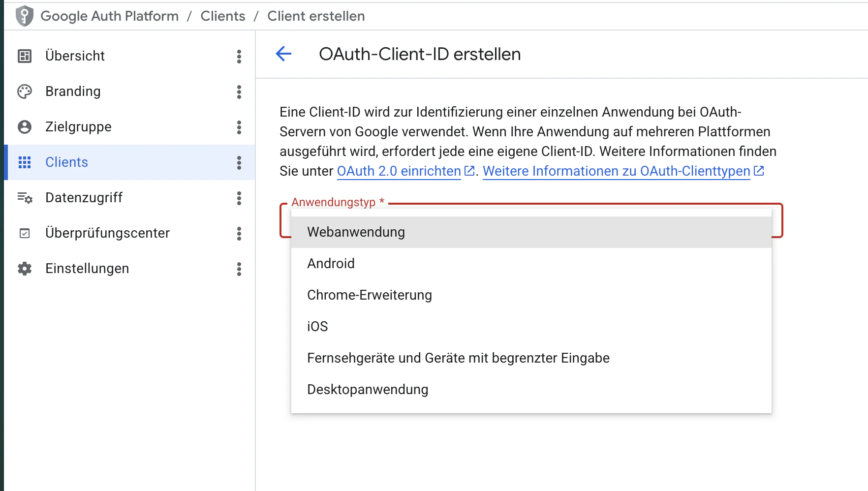Open the three-dot menu beside Überprüfungscenter
Viewport: 868px width, 491px height.
coord(239,233)
